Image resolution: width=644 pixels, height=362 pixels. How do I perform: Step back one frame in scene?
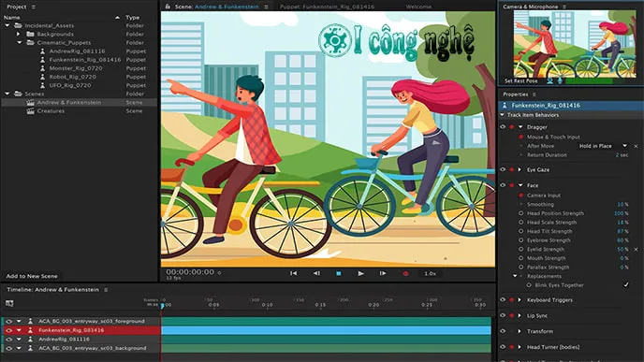pyautogui.click(x=316, y=273)
